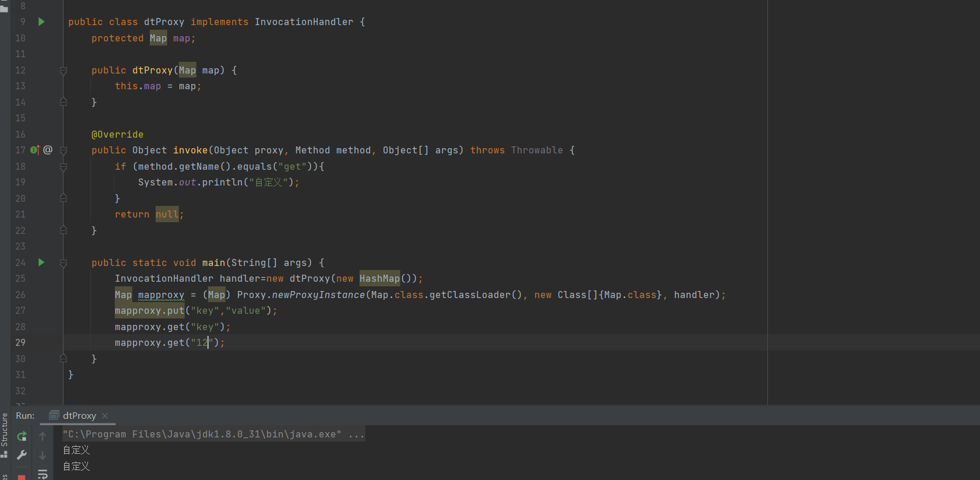Click the first 自定义 output line in console
Screen dimensions: 980x480
(76, 450)
